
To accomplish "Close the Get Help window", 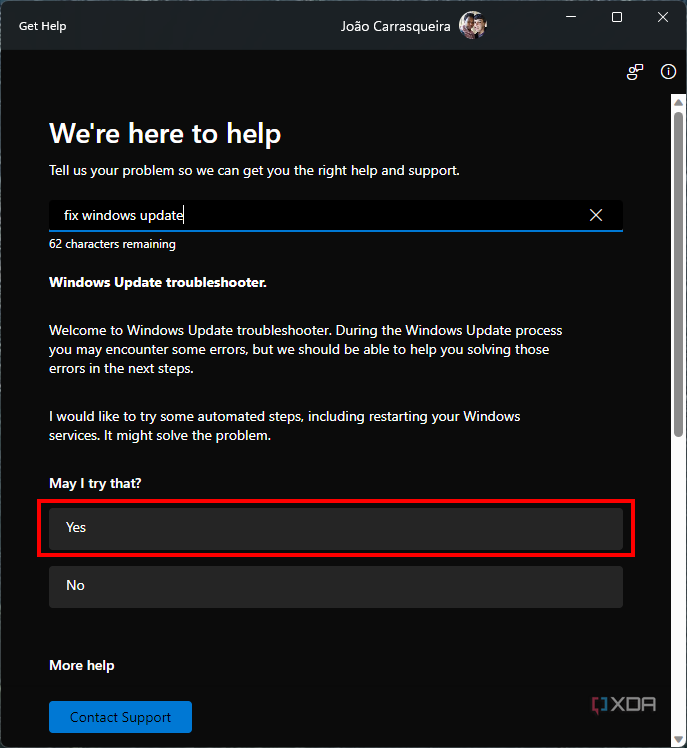I will click(x=663, y=17).
